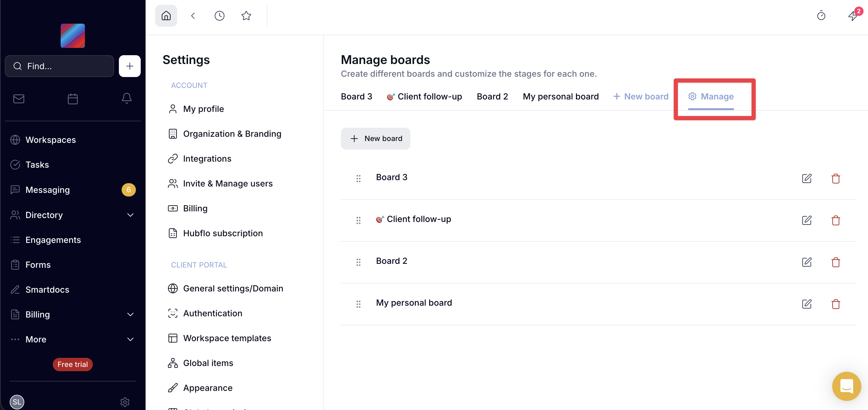Click the gray New board button
This screenshot has height=410, width=868.
pyautogui.click(x=375, y=139)
